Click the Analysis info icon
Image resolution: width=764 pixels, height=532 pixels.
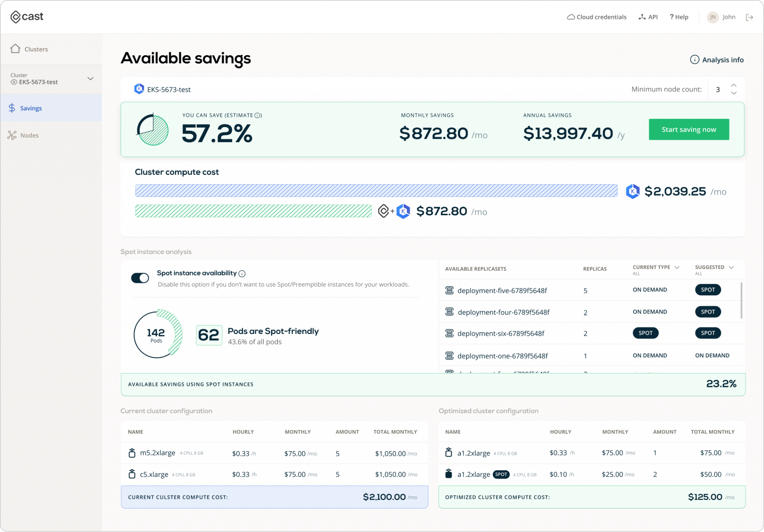(x=694, y=60)
